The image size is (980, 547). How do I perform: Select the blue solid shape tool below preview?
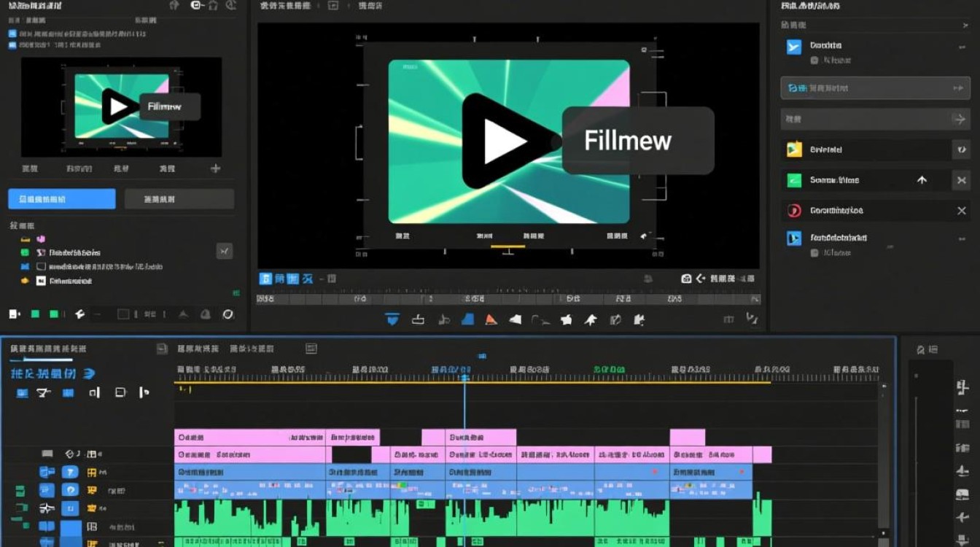pyautogui.click(x=468, y=319)
